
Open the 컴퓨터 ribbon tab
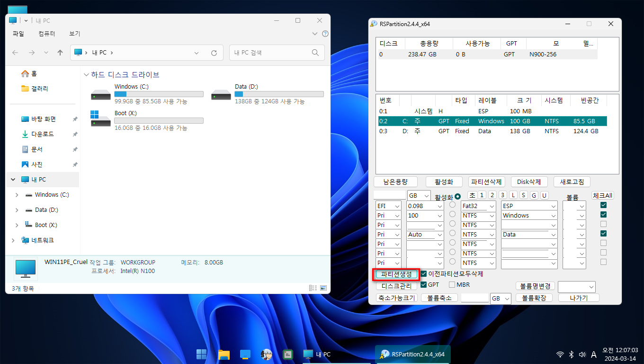click(47, 34)
